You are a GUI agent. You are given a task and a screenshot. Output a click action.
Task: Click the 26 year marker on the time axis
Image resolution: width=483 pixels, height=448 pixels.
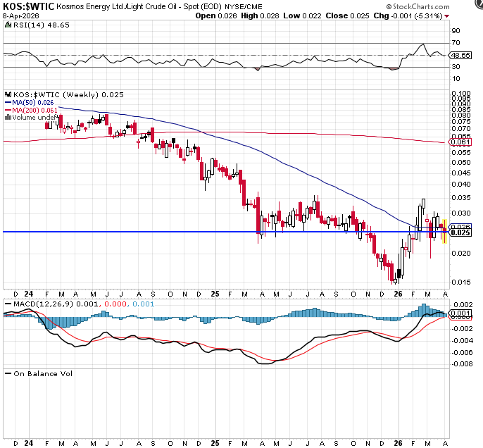398,293
